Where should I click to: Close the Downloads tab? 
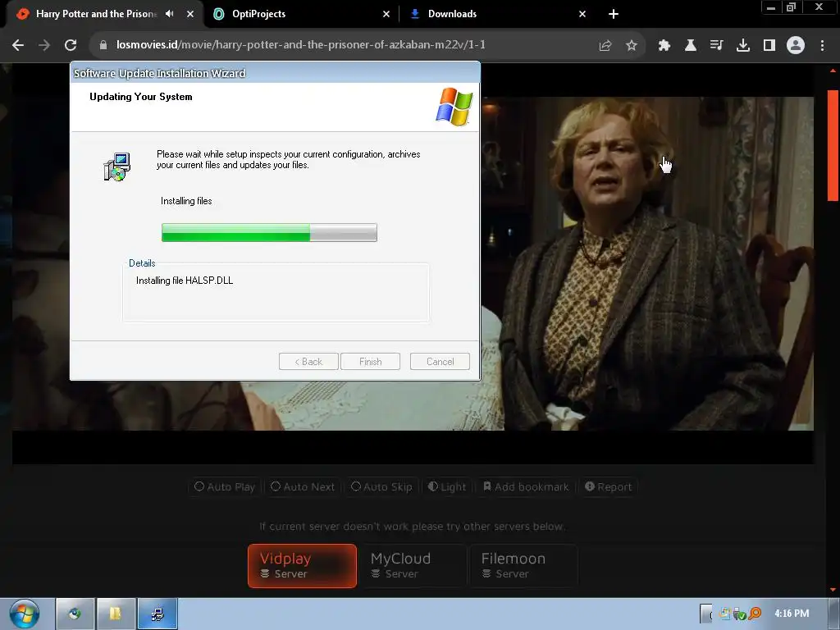pyautogui.click(x=582, y=14)
